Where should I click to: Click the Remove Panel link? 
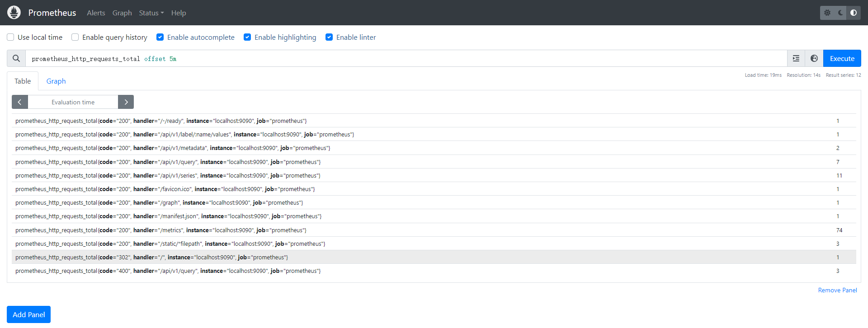pos(837,290)
